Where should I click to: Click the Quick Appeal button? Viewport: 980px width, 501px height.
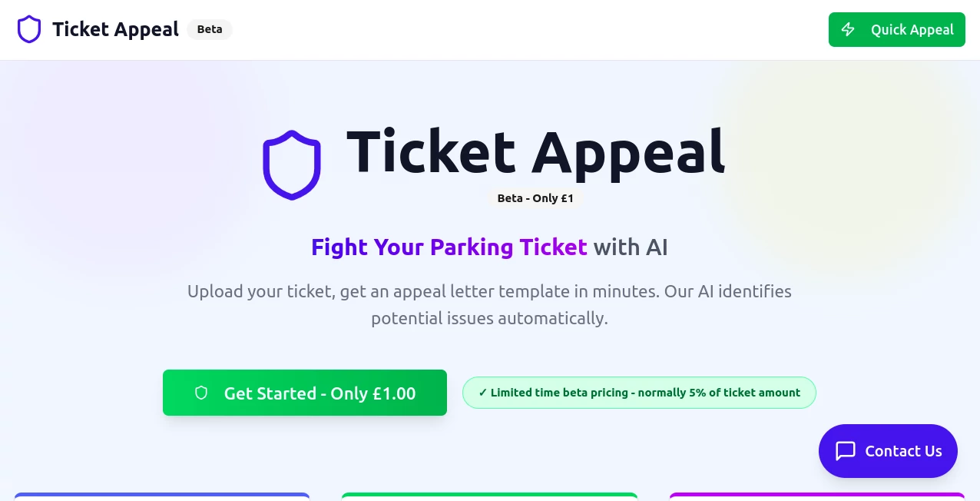click(x=896, y=29)
